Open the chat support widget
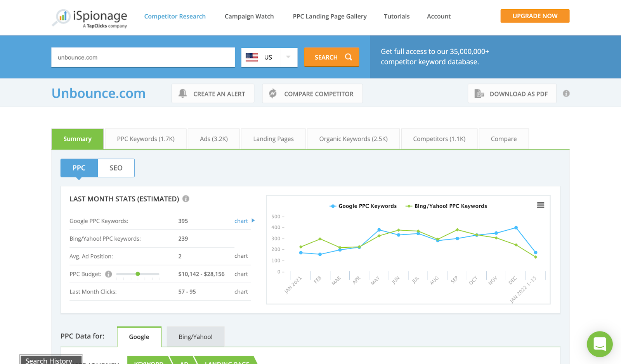The height and width of the screenshot is (364, 621). 600,344
